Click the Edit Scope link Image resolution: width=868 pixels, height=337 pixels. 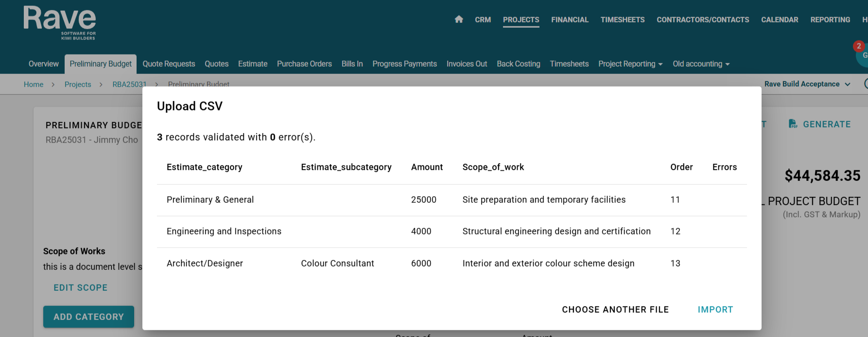81,288
